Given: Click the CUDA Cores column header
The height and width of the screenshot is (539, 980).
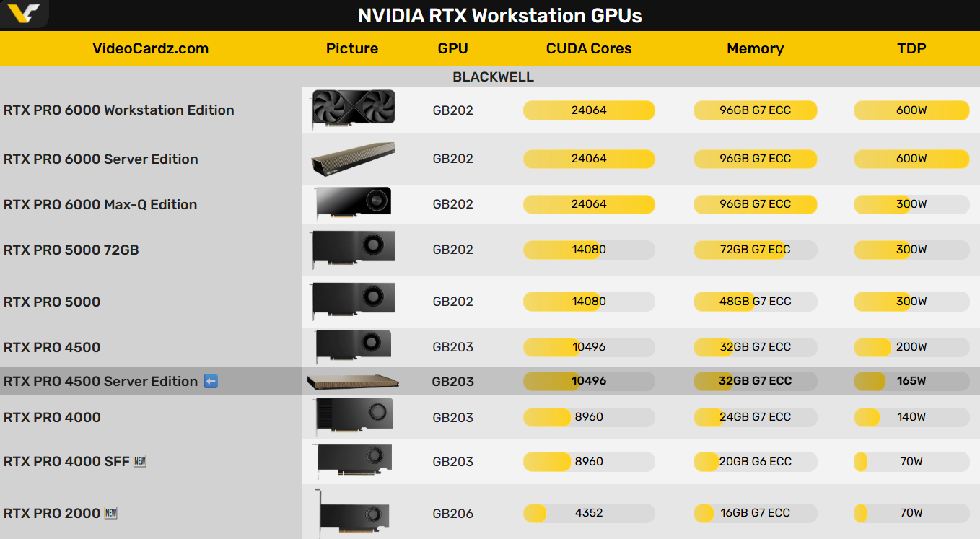Looking at the screenshot, I should [x=588, y=48].
